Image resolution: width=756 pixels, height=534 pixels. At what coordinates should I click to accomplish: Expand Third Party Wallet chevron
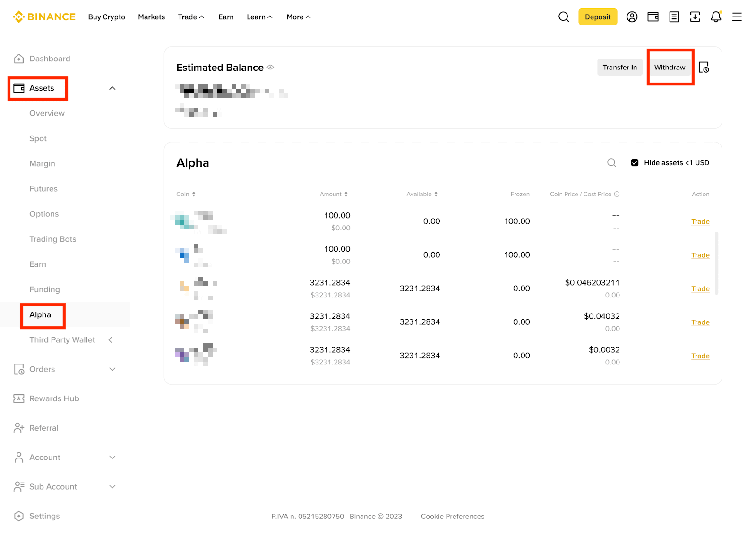pos(111,340)
